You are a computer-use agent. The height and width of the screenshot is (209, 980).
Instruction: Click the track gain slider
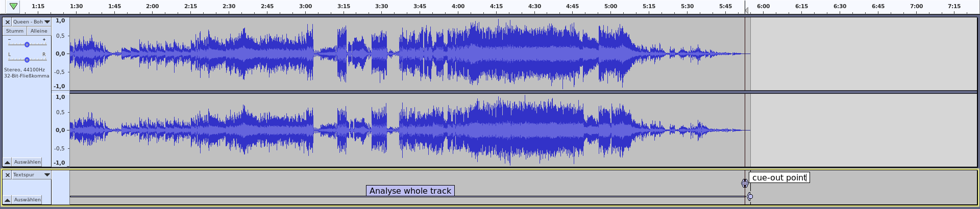point(27,44)
